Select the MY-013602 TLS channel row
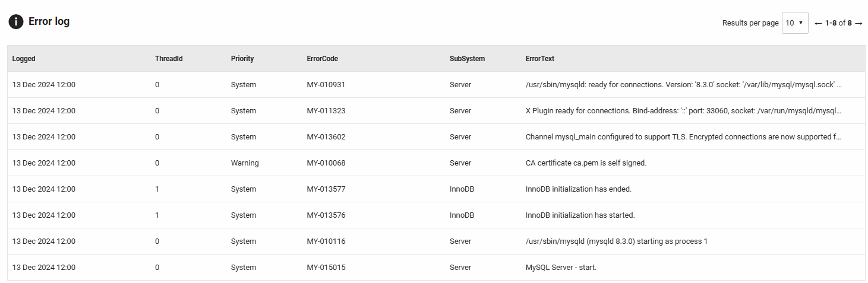The image size is (868, 283). [x=326, y=137]
